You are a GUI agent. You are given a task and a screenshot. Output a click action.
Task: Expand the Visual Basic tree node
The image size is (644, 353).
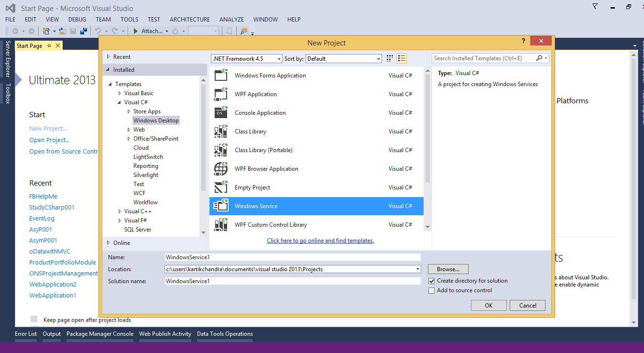[x=120, y=93]
